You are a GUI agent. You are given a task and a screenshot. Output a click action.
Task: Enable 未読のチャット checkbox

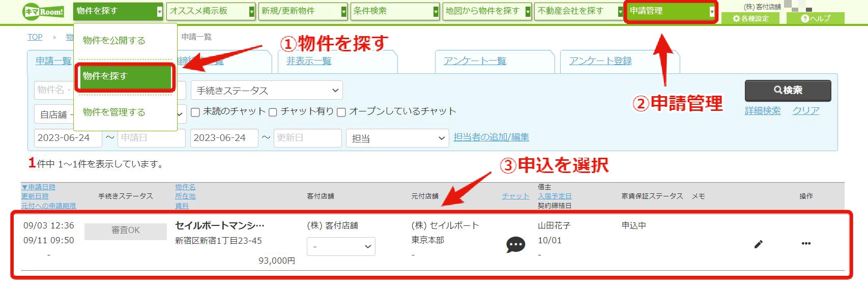tap(195, 112)
